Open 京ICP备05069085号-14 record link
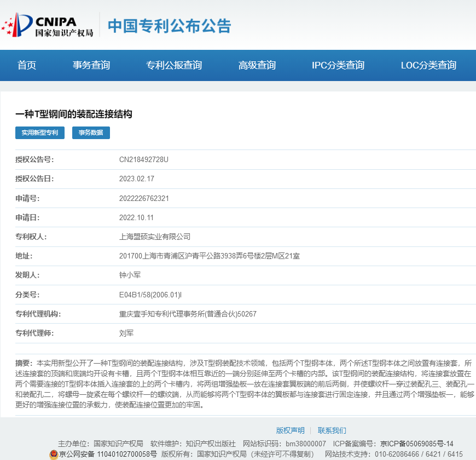476x460 pixels. (x=417, y=444)
